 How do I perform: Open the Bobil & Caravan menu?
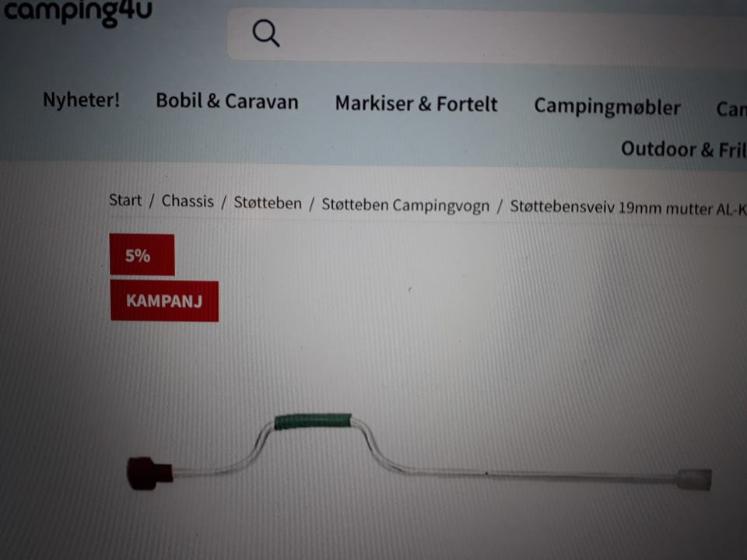coord(226,101)
